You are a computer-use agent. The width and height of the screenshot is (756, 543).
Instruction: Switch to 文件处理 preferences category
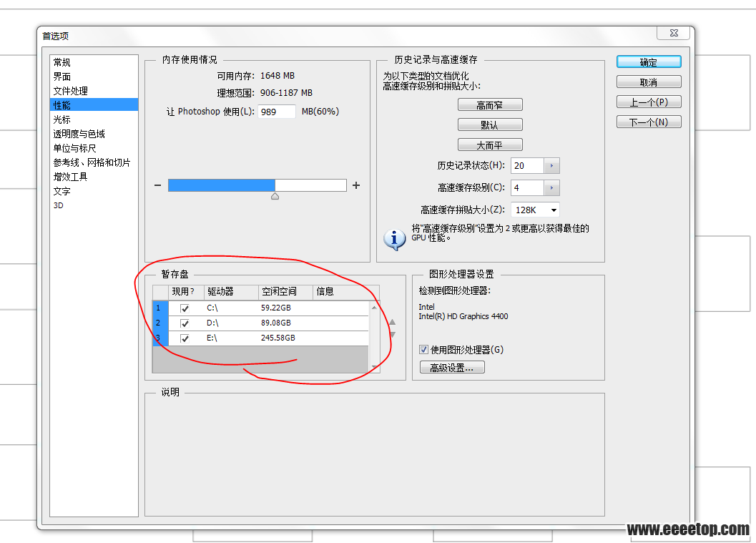70,91
